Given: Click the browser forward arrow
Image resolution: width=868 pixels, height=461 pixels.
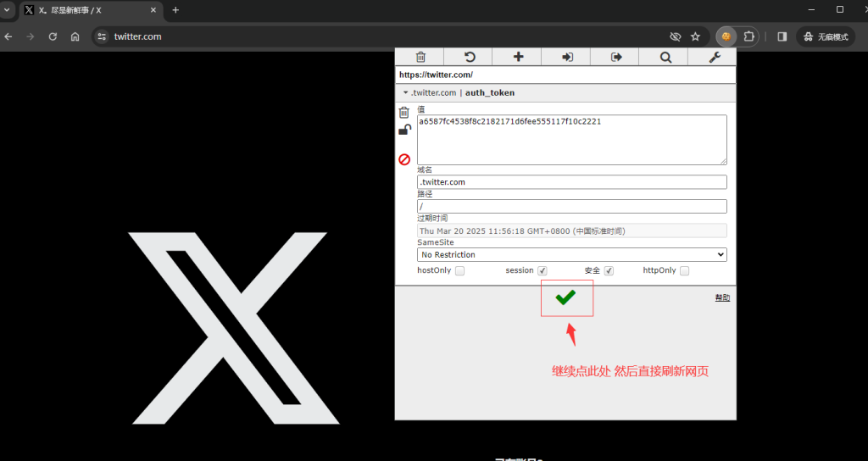Looking at the screenshot, I should (x=31, y=36).
